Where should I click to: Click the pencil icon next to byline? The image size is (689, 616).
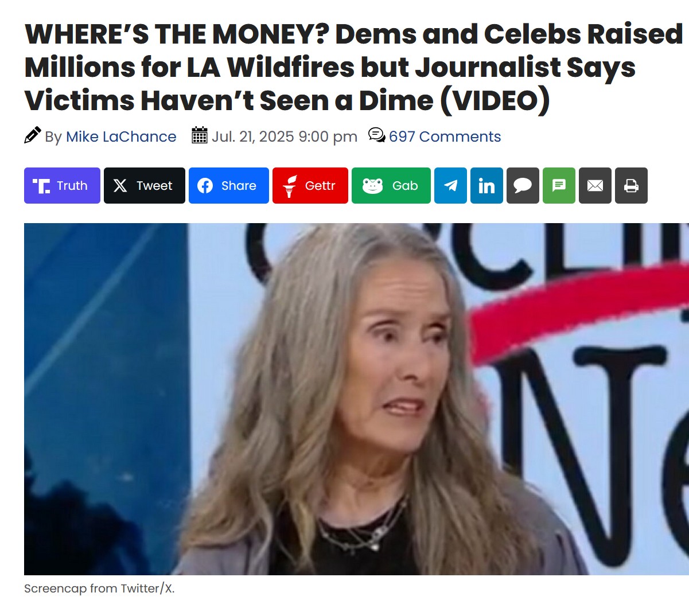click(x=33, y=135)
